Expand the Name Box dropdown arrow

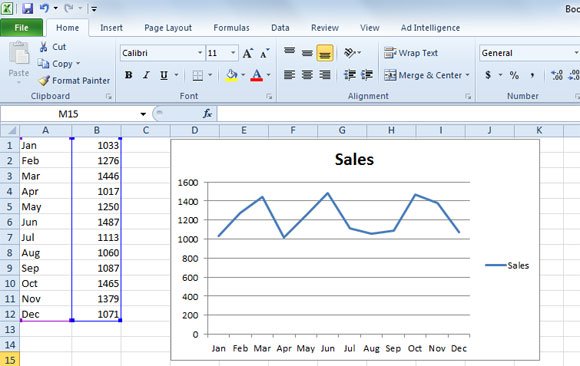(x=143, y=114)
